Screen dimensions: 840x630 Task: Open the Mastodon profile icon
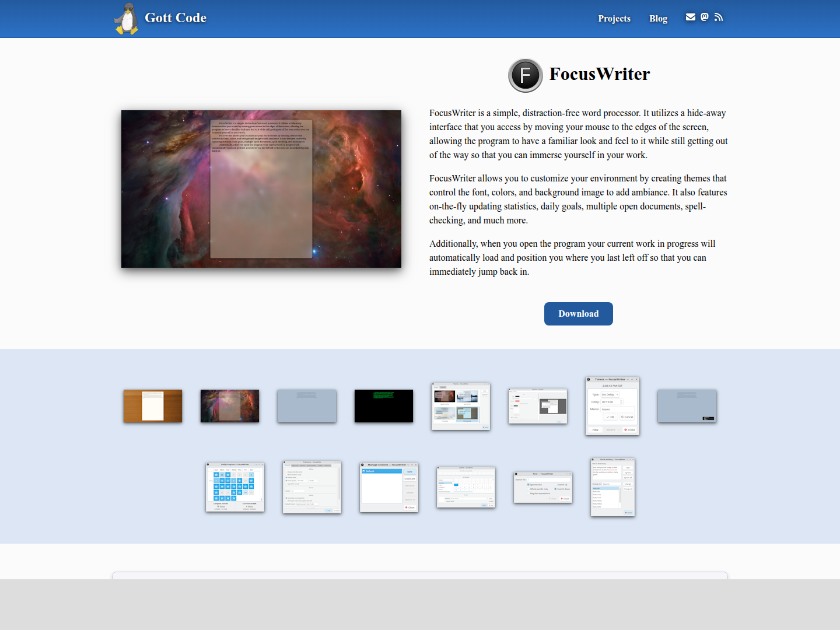point(705,17)
